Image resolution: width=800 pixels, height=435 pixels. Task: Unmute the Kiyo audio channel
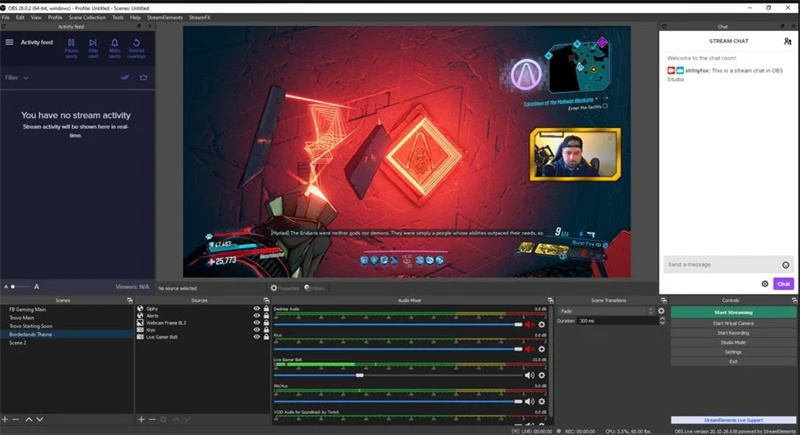click(530, 349)
